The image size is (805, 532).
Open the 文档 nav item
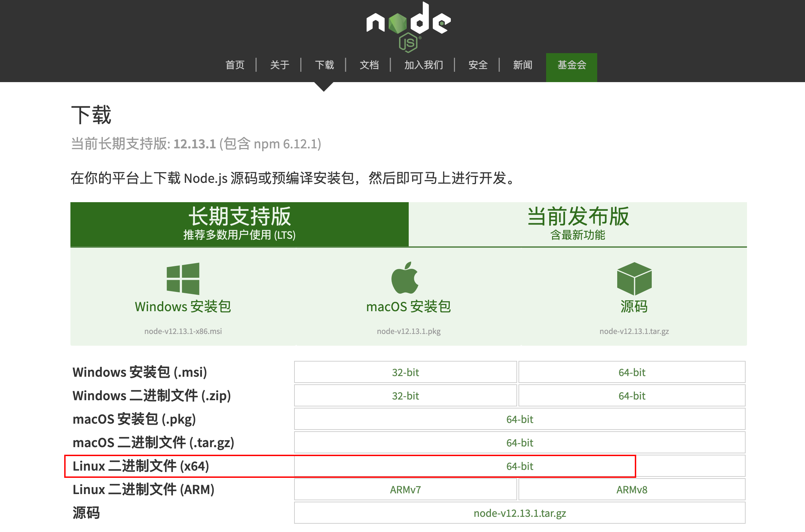point(369,65)
